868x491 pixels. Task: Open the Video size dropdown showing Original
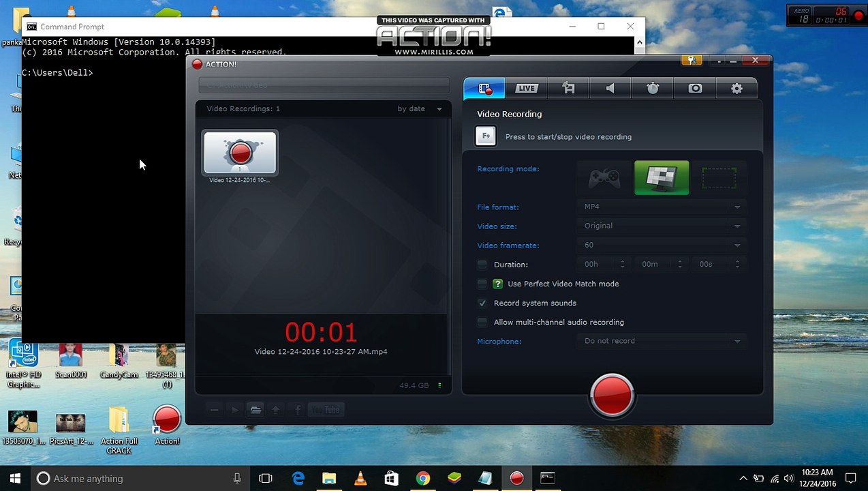(662, 226)
